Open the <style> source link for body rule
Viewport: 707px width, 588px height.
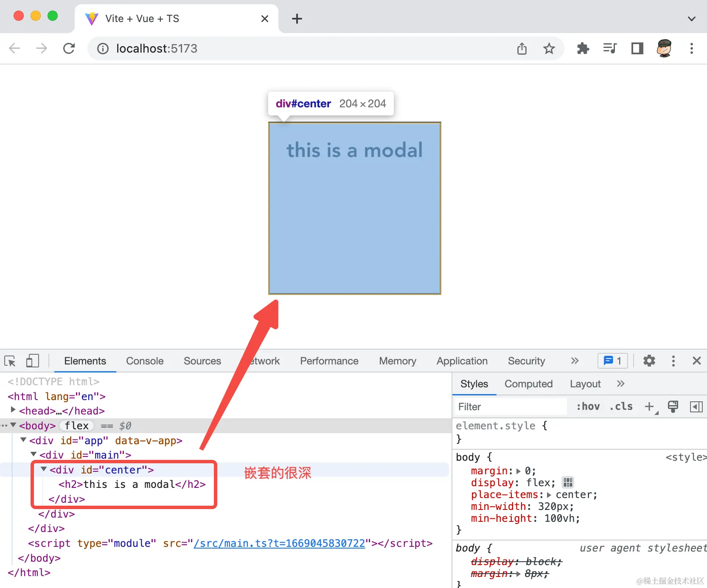686,457
